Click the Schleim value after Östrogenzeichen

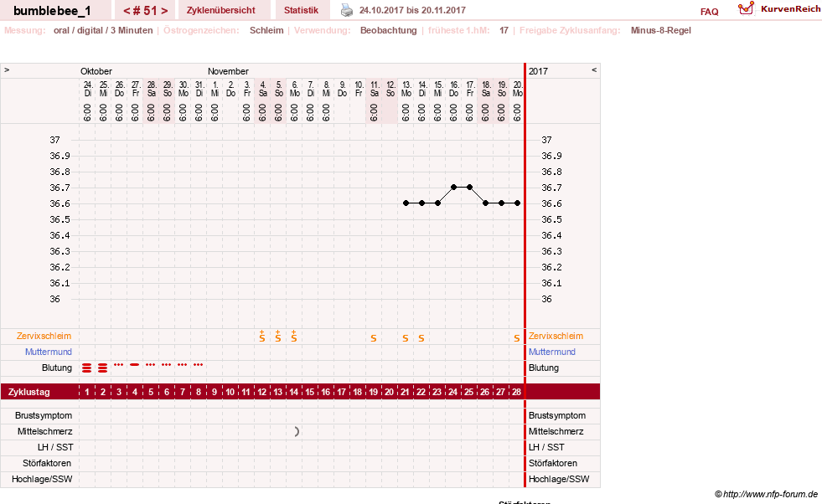266,30
